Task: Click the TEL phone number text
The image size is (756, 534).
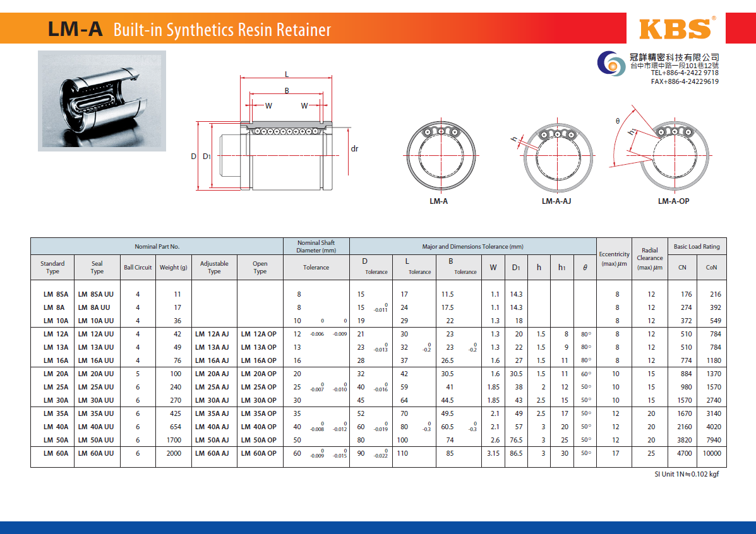Action: (x=685, y=73)
